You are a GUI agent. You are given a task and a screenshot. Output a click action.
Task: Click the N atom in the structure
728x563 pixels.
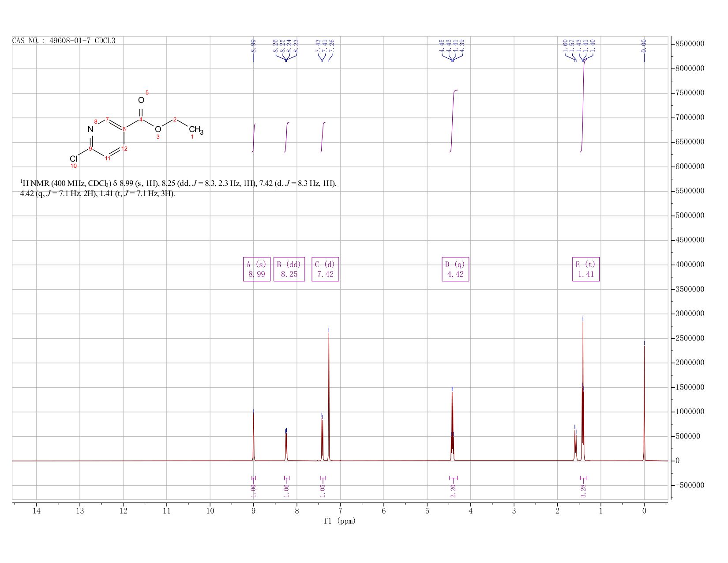[90, 129]
